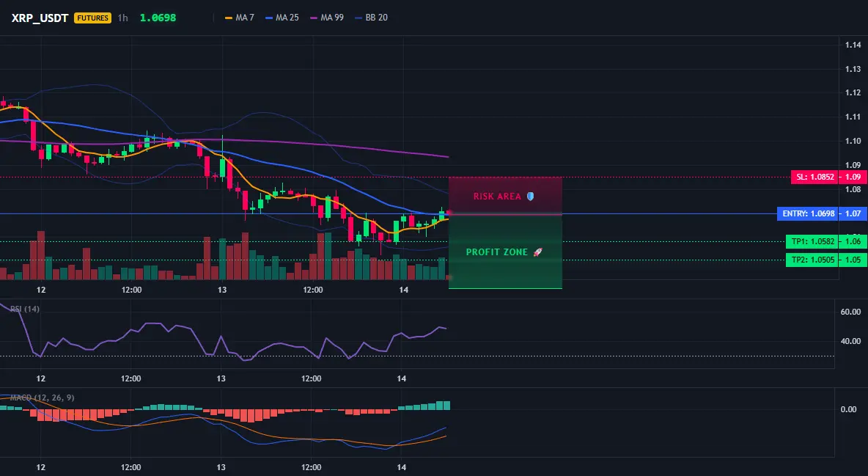Click the 1.11 price axis label

click(x=853, y=117)
